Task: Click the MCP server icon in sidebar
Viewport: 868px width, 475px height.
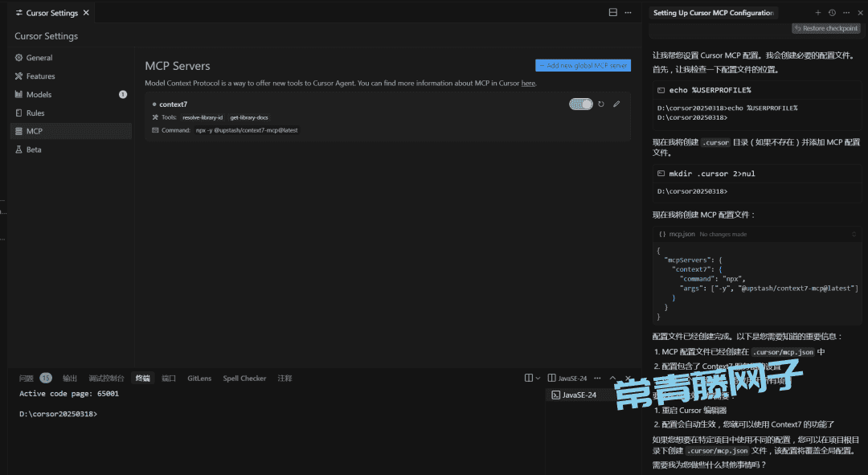Action: click(18, 131)
